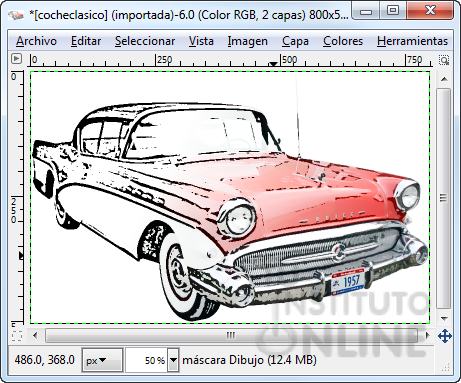This screenshot has height=383, width=461.
Task: Toggle the quick mask button at bottom-left
Action: click(17, 335)
